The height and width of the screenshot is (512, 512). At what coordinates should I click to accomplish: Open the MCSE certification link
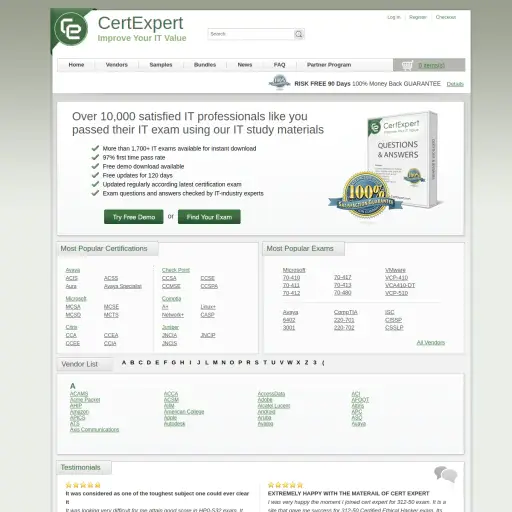(111, 307)
